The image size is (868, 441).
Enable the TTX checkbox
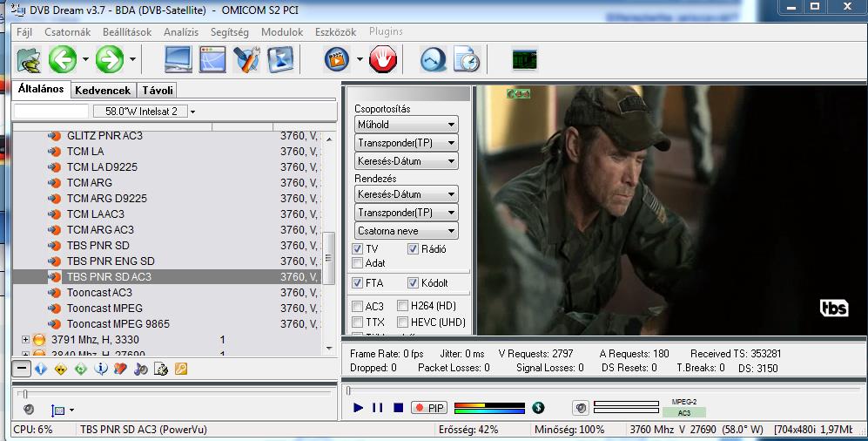tap(358, 322)
